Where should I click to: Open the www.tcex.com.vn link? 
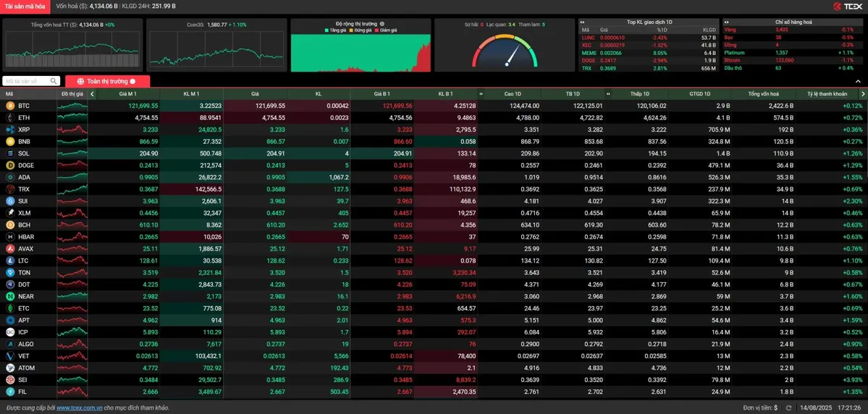79,408
